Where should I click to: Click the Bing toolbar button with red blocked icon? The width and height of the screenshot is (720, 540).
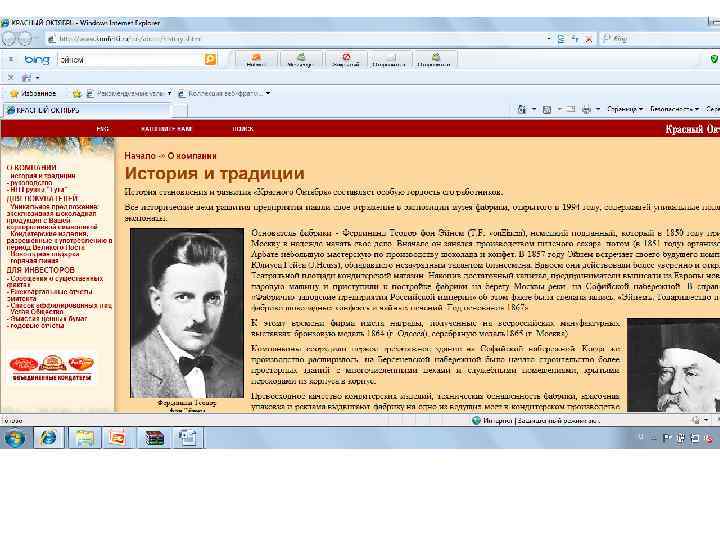click(x=345, y=60)
